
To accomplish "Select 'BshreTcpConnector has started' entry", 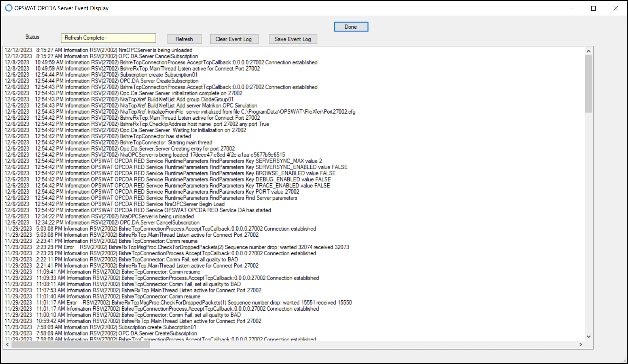I will 98,136.
